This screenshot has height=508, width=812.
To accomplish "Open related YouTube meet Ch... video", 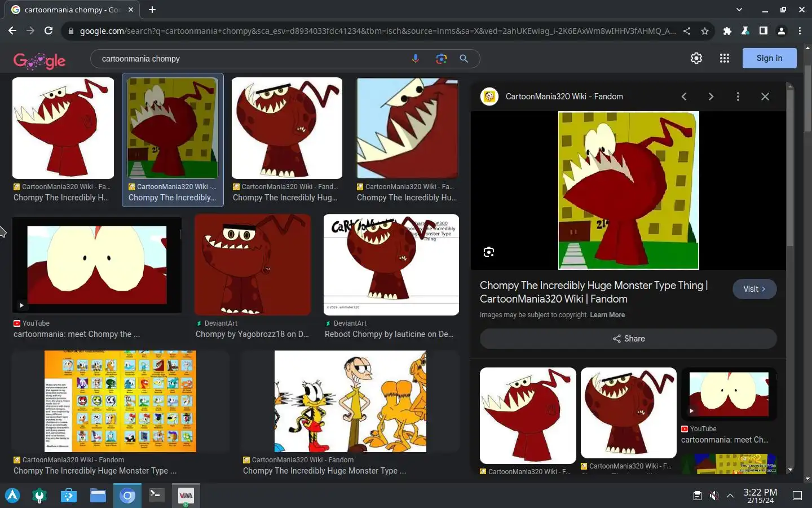I will pos(729,394).
